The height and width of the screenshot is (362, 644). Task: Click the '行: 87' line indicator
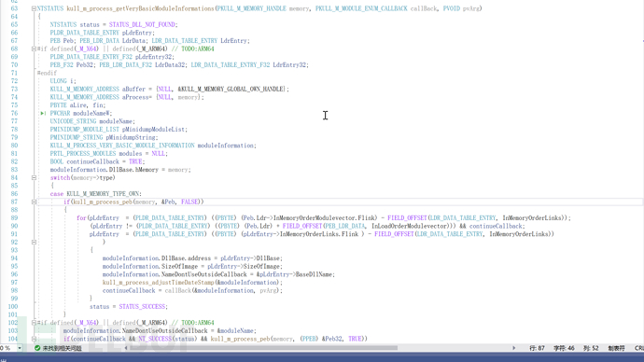(x=537, y=348)
